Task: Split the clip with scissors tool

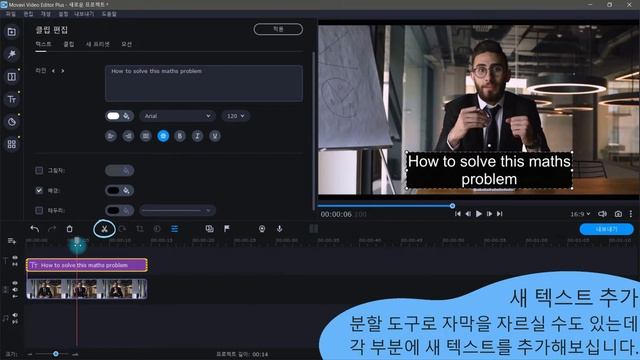Action: click(x=104, y=229)
